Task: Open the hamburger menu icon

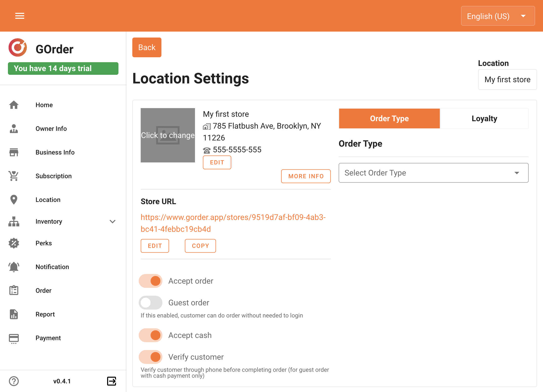Action: (20, 16)
